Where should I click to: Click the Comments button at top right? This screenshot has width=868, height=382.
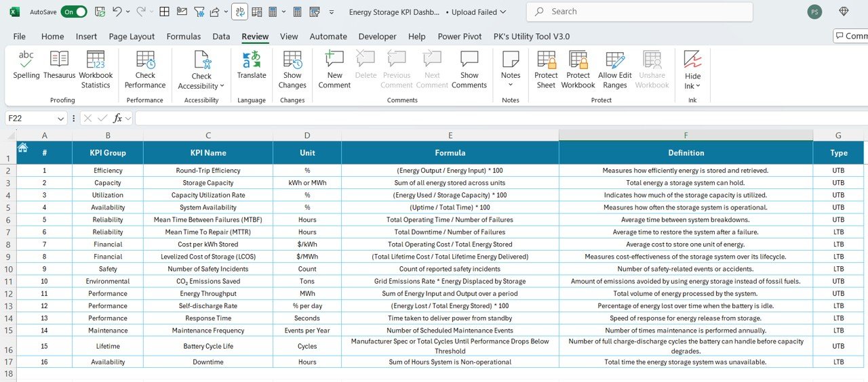click(x=851, y=36)
